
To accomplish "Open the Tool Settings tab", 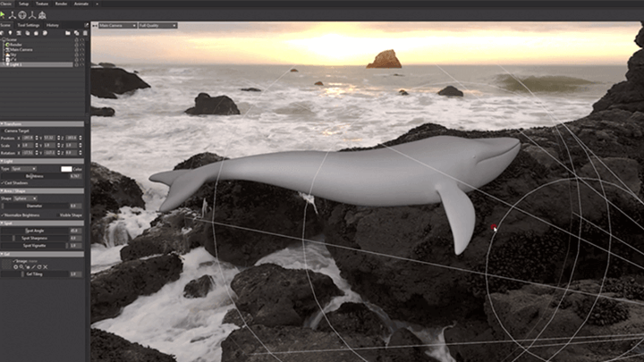I will [29, 25].
